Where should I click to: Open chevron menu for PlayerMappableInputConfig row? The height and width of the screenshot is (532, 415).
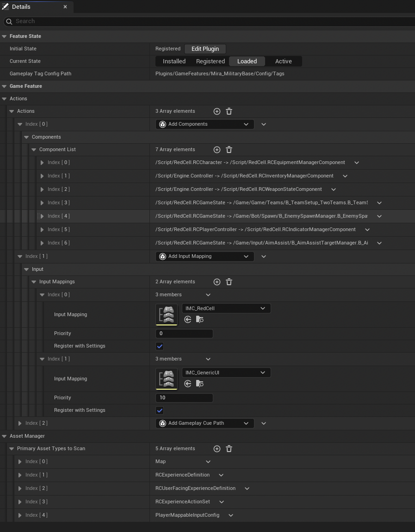tap(231, 515)
